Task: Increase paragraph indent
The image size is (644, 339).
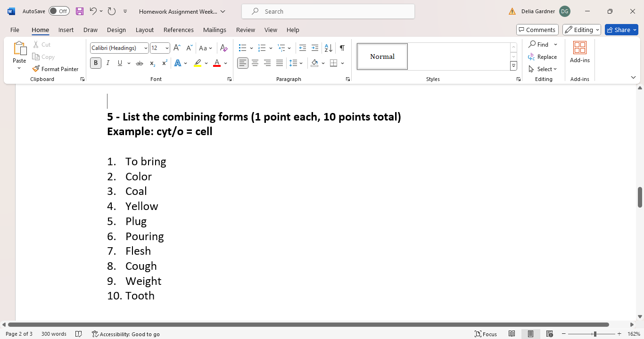Action: [x=315, y=48]
